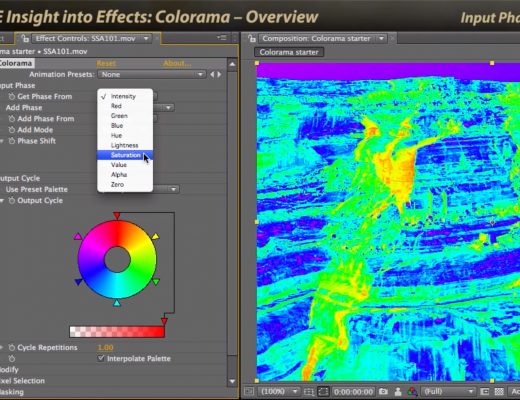The height and width of the screenshot is (400, 520).
Task: Toggle Interpolate Palette checkbox
Action: 101,358
